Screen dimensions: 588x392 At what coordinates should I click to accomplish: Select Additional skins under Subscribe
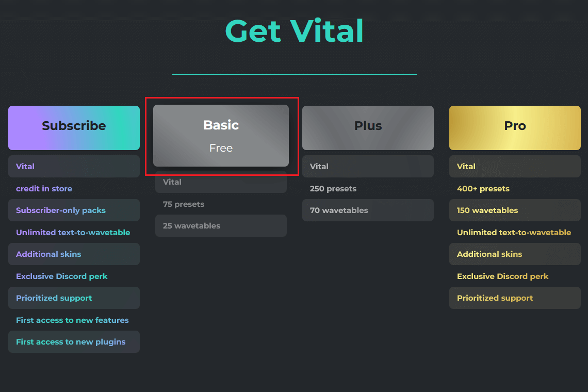tap(74, 254)
